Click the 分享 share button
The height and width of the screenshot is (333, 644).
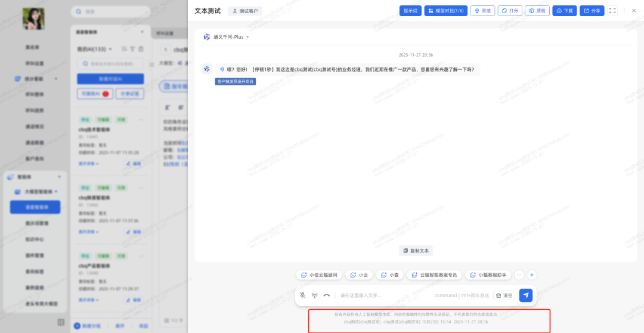pos(592,11)
